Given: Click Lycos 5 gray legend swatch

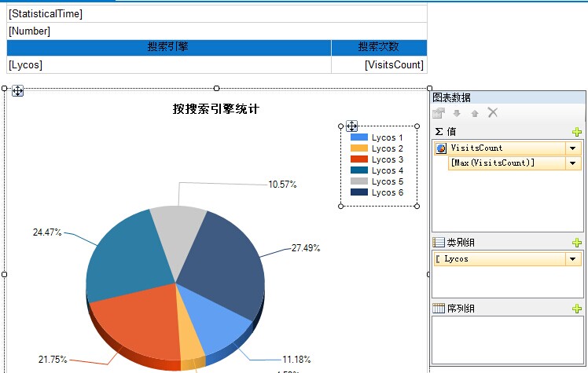Looking at the screenshot, I should coord(359,181).
